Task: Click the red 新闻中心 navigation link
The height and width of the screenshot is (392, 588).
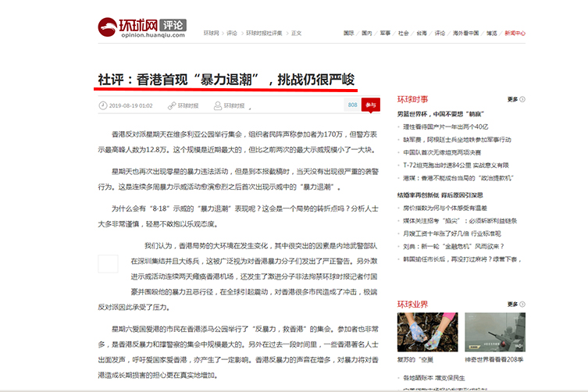Action: coord(515,34)
